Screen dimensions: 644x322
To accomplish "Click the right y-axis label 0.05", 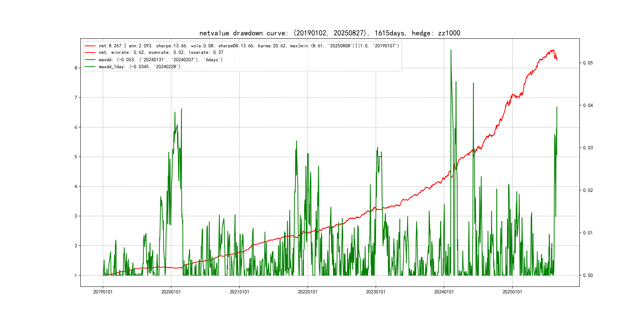I will point(588,63).
